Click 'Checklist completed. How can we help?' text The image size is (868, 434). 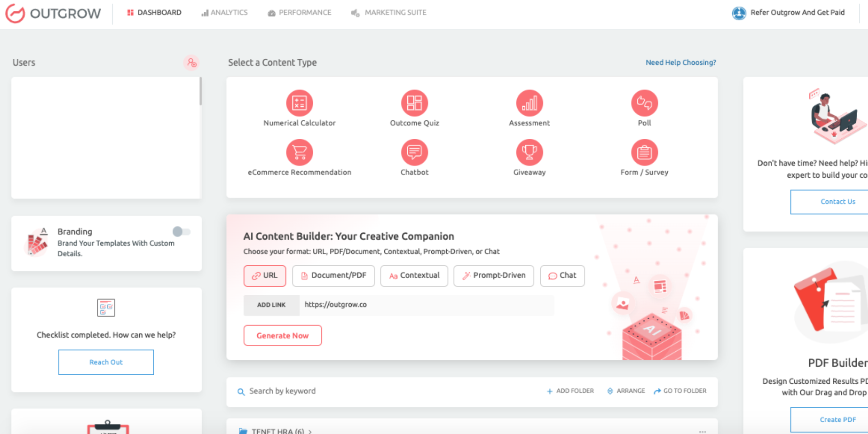pos(106,335)
